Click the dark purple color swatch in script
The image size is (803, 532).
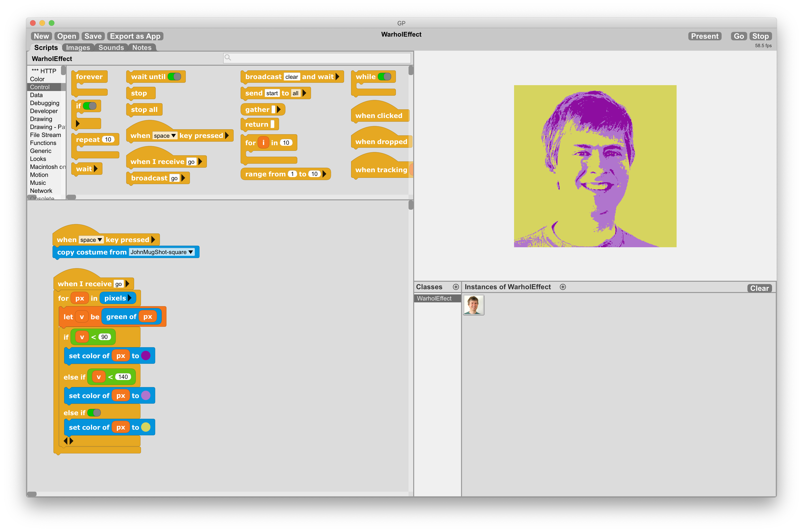tap(146, 356)
